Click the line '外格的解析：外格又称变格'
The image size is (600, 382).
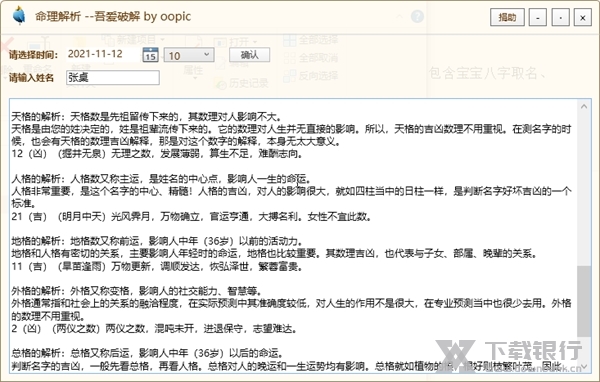click(x=137, y=291)
